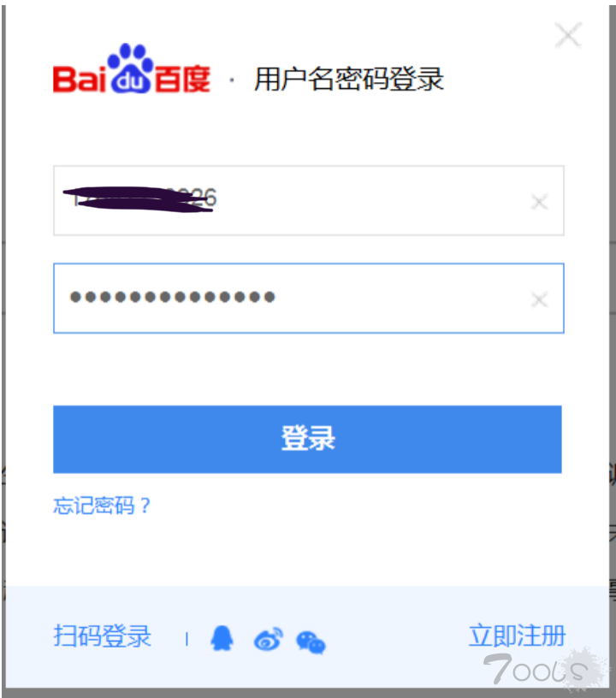Image resolution: width=616 pixels, height=698 pixels.
Task: Click the 百度 characters in logo
Action: coord(182,80)
